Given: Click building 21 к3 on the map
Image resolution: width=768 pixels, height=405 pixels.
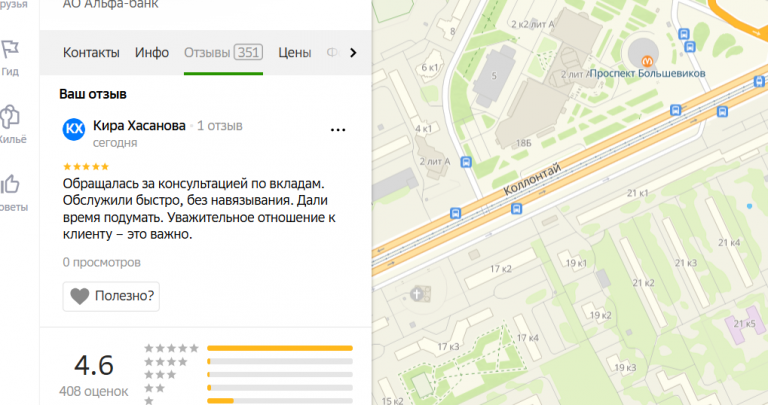Looking at the screenshot, I should pos(686,263).
